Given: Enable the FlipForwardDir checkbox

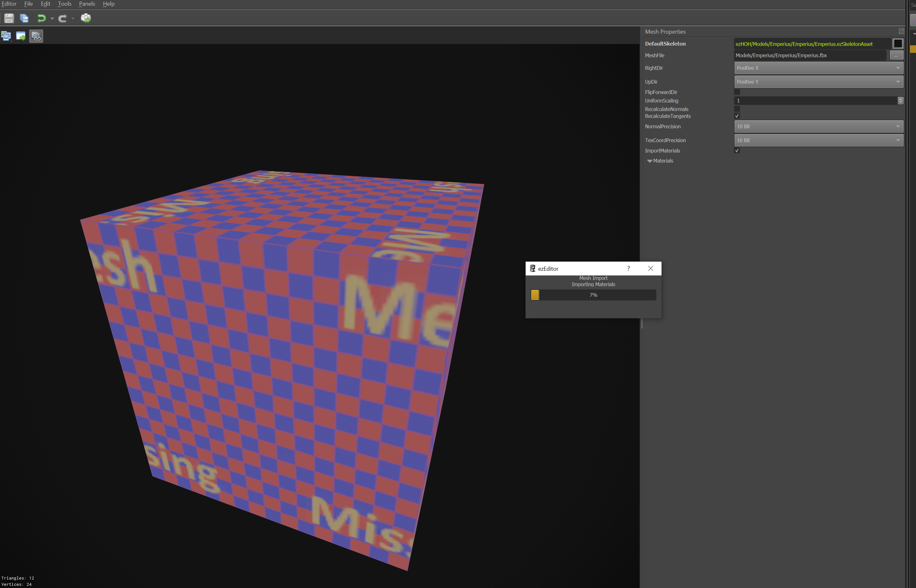Looking at the screenshot, I should [737, 92].
